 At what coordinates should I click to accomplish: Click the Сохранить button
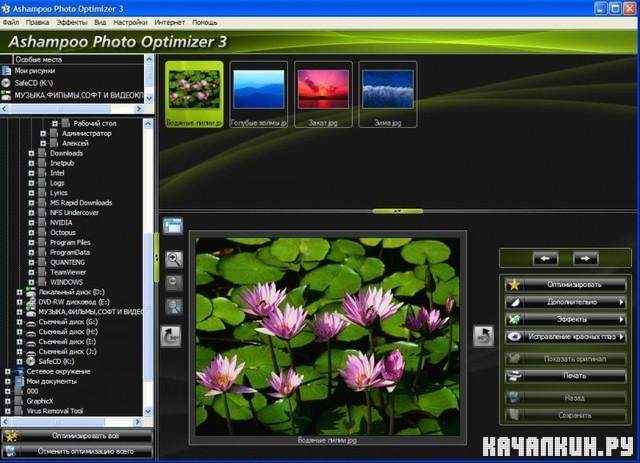pos(566,415)
